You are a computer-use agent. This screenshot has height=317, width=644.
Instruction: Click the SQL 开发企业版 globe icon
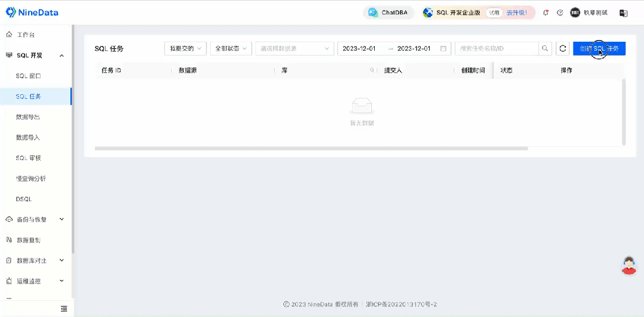428,13
